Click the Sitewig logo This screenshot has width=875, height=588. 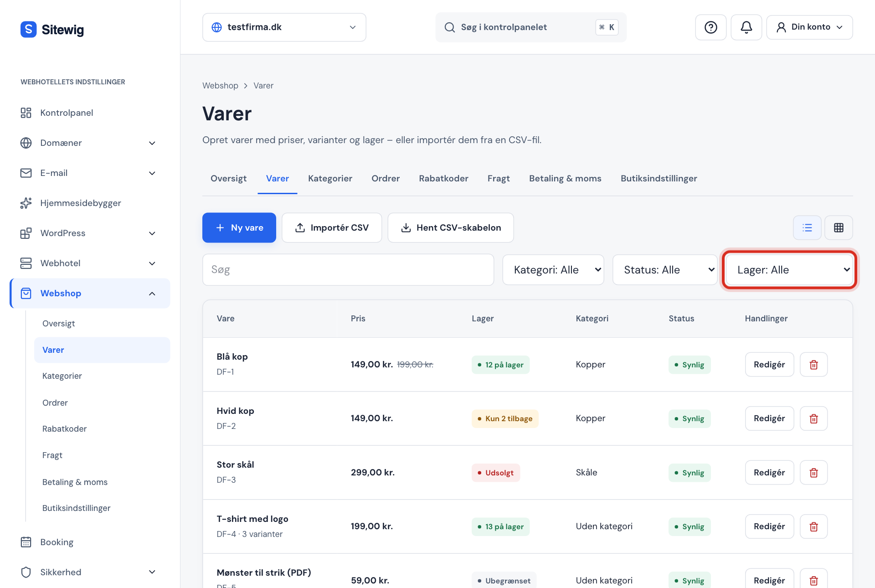click(52, 30)
